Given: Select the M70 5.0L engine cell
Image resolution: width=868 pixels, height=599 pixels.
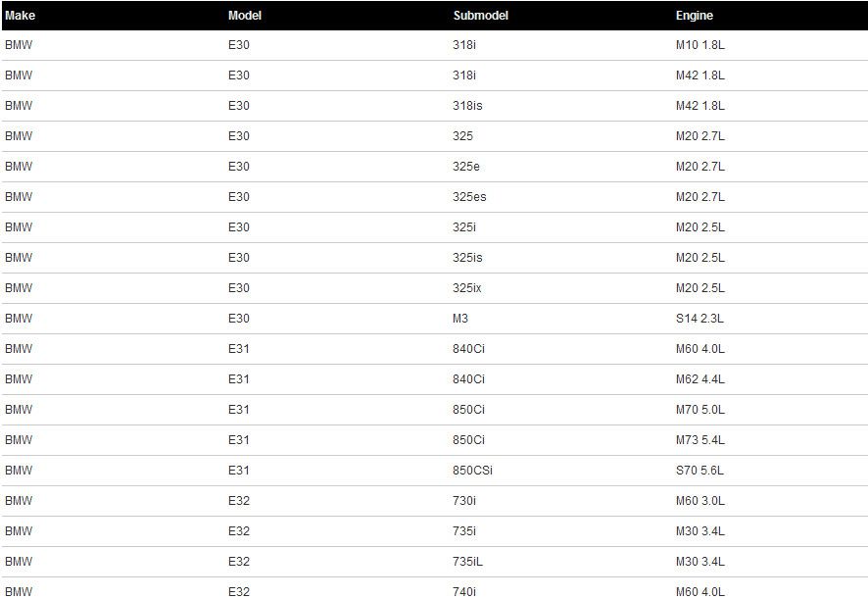Looking at the screenshot, I should pos(699,410).
